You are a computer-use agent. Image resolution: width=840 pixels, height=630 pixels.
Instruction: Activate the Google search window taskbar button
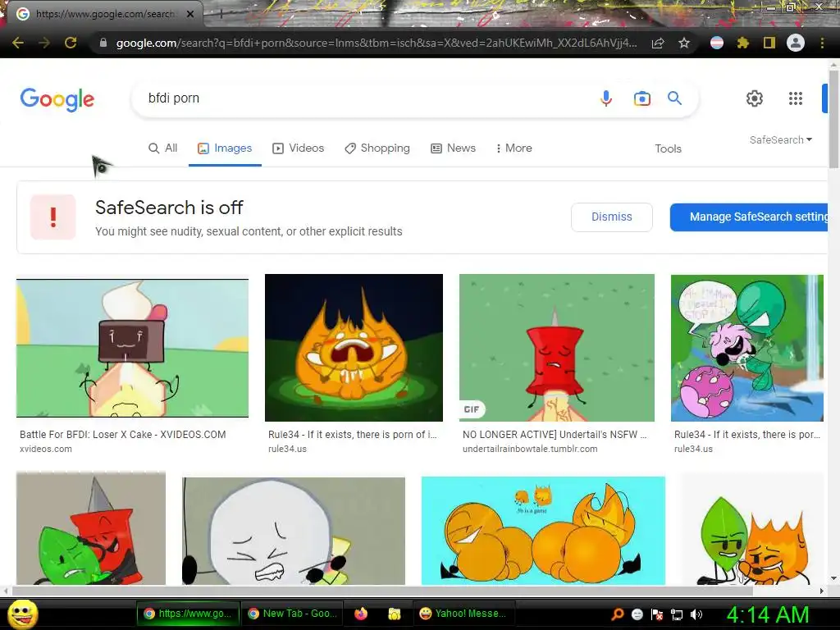click(188, 614)
